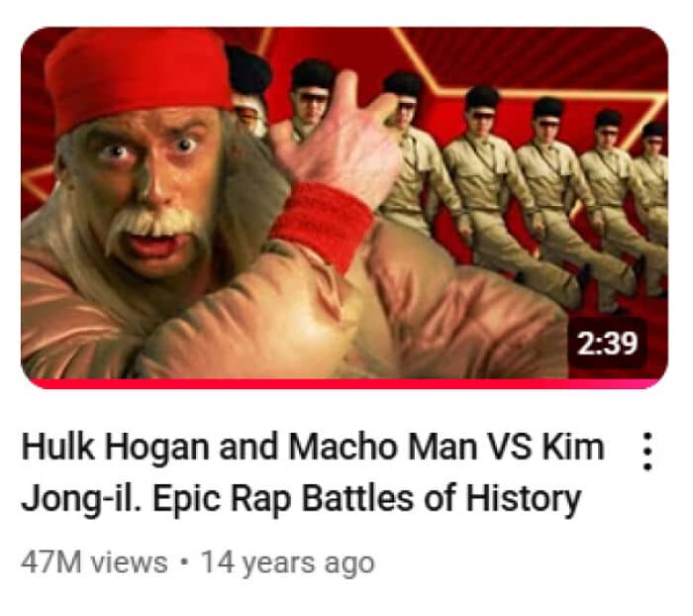This screenshot has height=616, width=693.
Task: Click the word History in the title
Action: coord(524,500)
